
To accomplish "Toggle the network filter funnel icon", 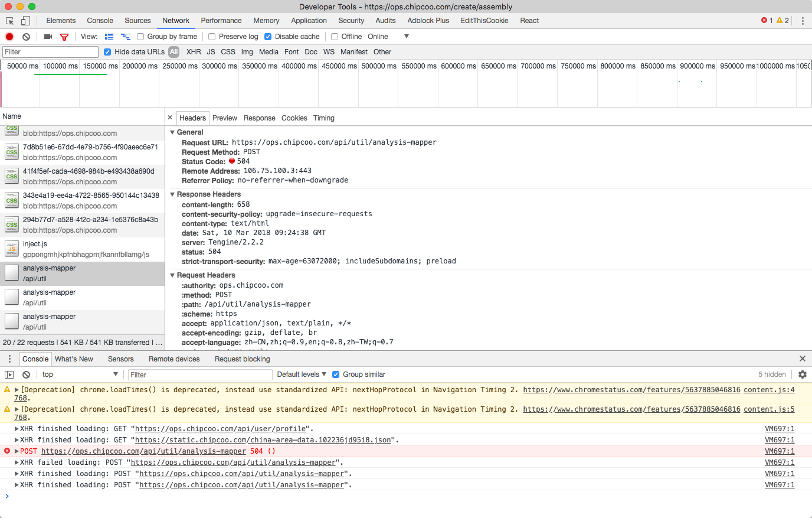I will 64,37.
